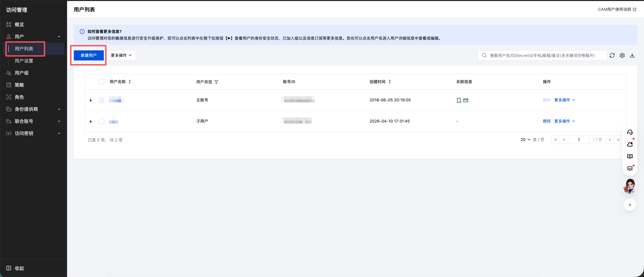Open 概览 overview in sidebar

tap(19, 25)
